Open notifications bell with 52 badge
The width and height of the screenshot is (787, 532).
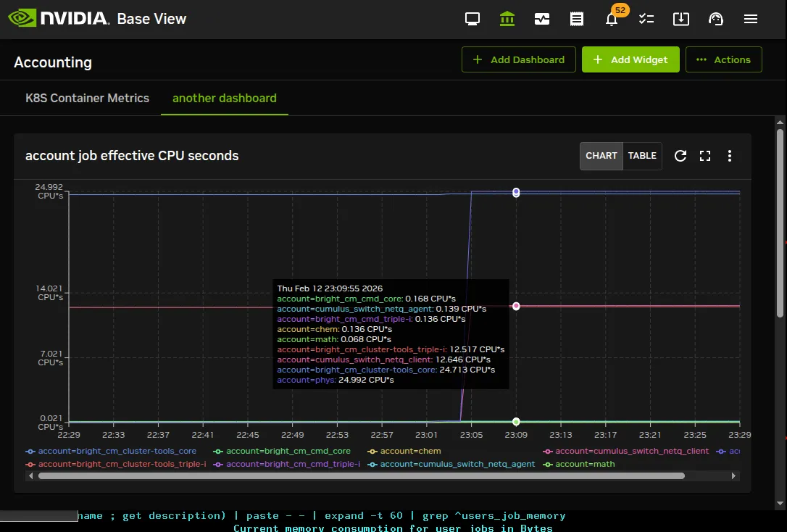pos(613,17)
